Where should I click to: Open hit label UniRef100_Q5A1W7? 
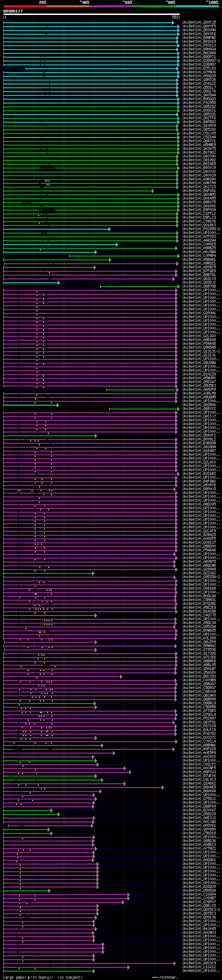pyautogui.click(x=199, y=669)
